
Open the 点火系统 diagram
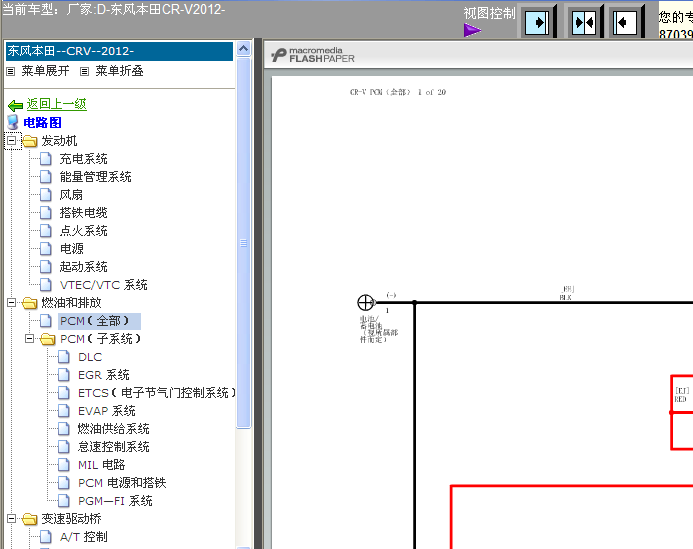84,231
